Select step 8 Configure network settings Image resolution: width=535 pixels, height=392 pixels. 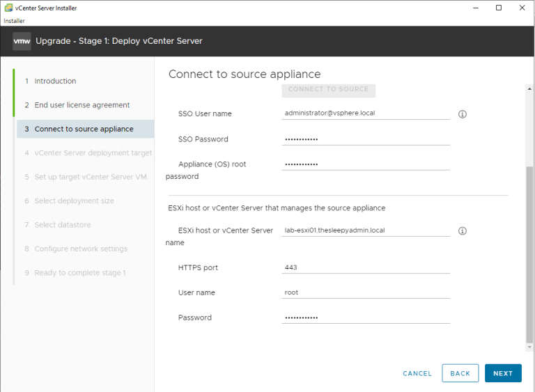(x=76, y=249)
